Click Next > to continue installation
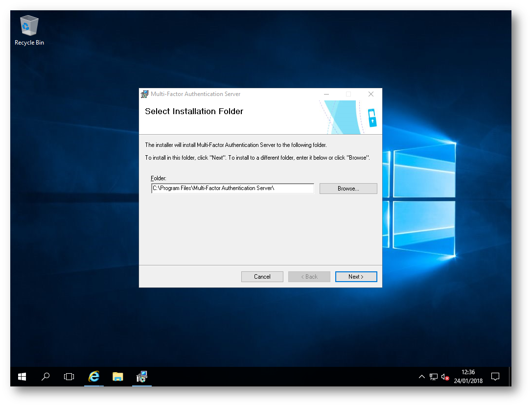Image resolution: width=532 pixels, height=407 pixels. [356, 277]
